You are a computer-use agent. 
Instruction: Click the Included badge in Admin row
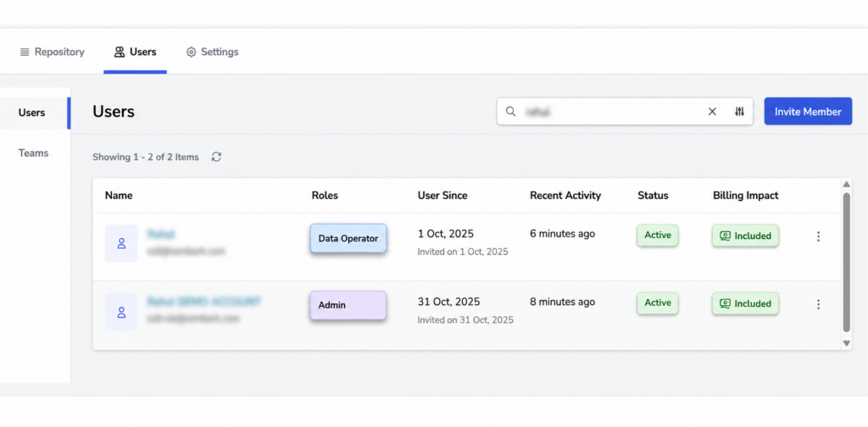(x=746, y=303)
